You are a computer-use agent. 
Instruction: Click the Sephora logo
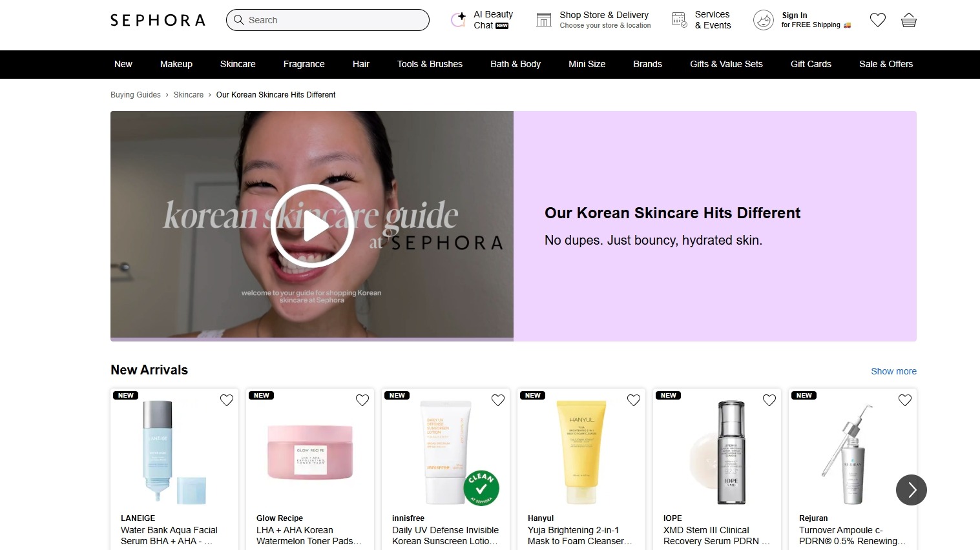(158, 20)
